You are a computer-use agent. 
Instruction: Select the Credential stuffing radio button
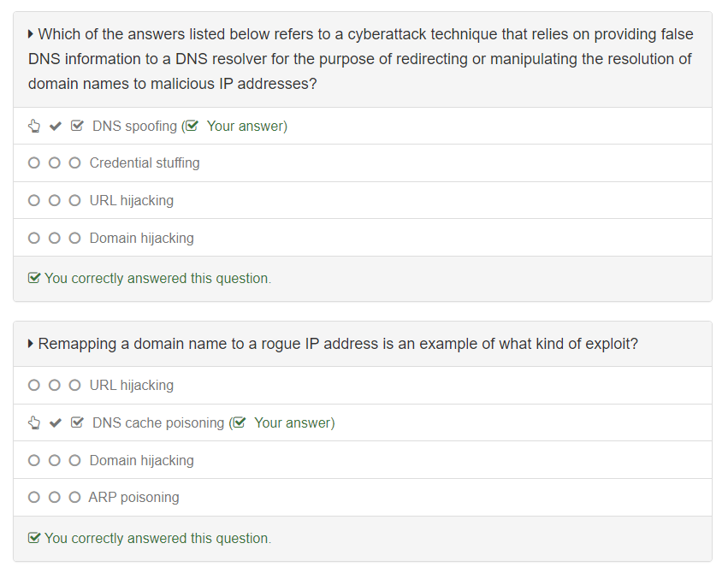pos(34,163)
